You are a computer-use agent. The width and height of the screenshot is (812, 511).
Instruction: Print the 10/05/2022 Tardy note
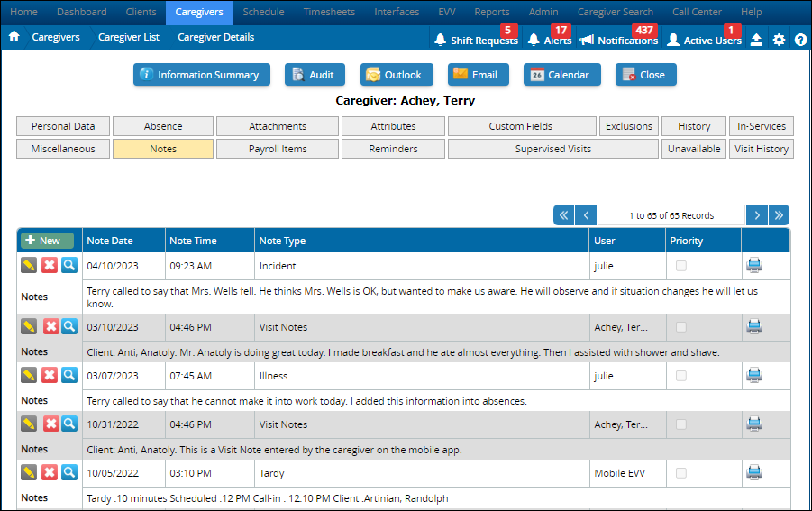point(754,472)
